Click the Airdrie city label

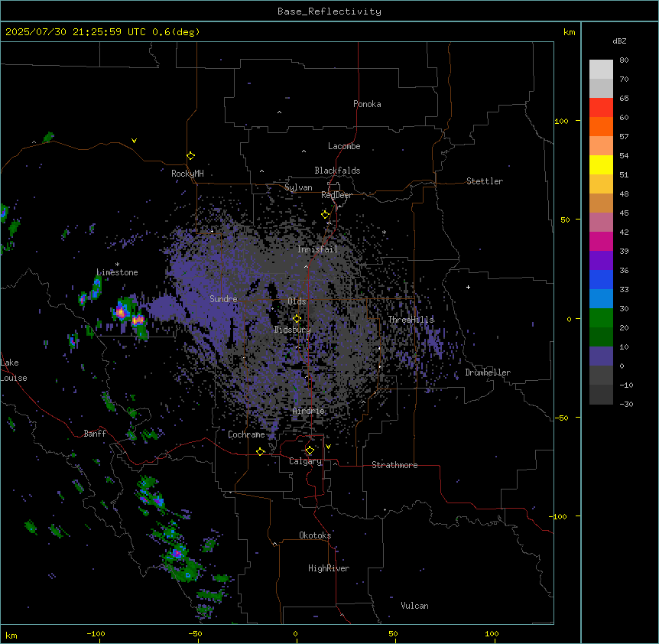point(309,411)
